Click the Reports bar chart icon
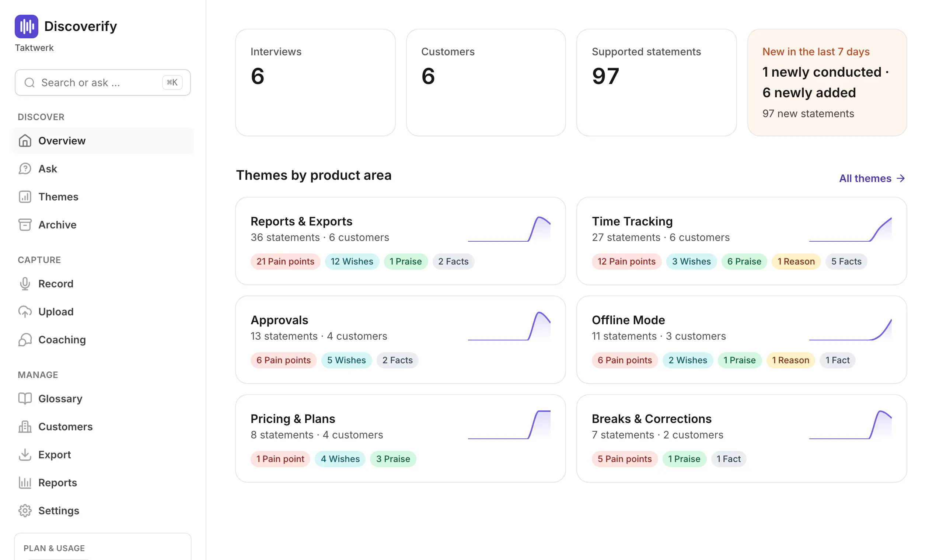This screenshot has width=936, height=560. pos(25,483)
